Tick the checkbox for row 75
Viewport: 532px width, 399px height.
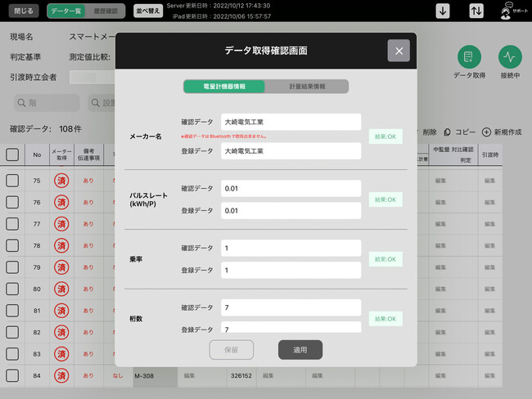point(12,181)
